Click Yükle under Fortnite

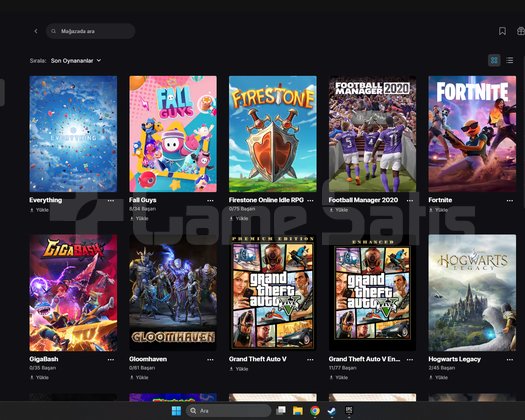439,210
